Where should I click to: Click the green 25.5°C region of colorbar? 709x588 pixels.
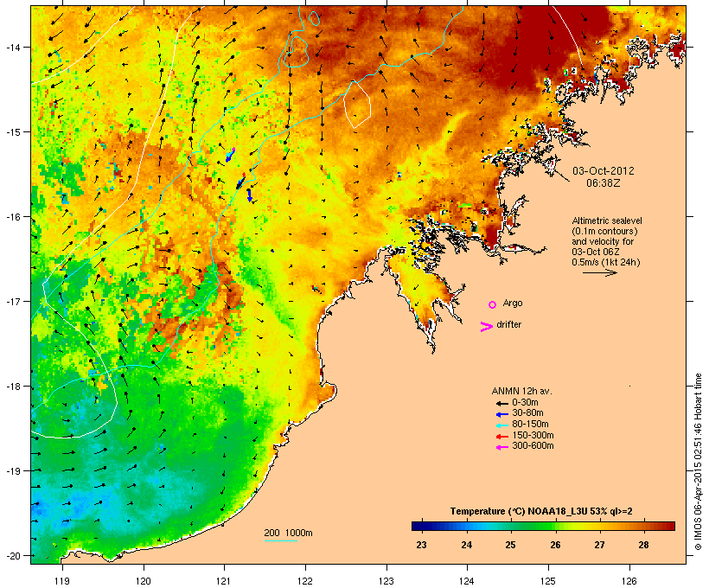(x=533, y=526)
